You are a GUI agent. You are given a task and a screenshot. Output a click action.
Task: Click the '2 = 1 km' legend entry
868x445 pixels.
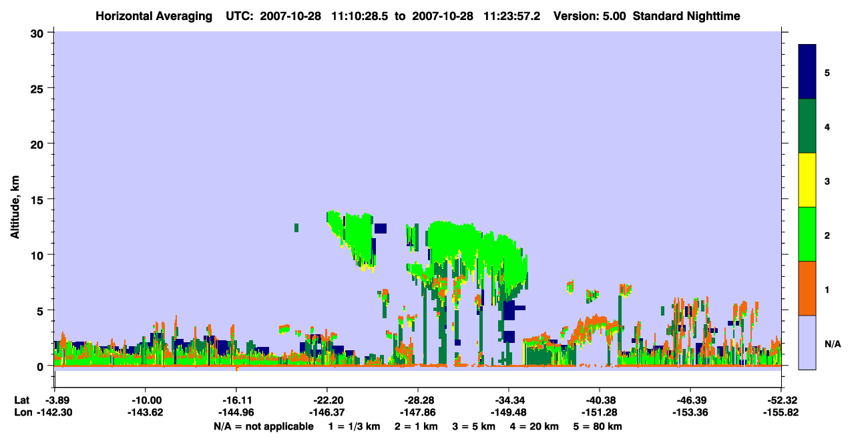417,426
